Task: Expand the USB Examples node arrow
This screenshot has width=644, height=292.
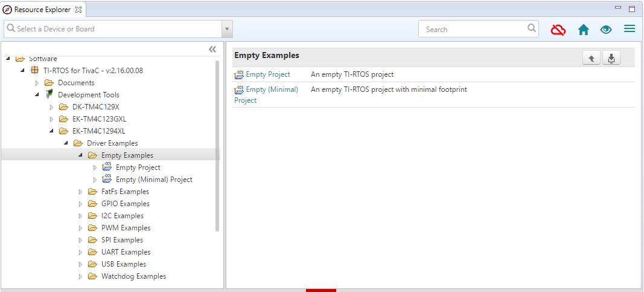Action: 80,264
